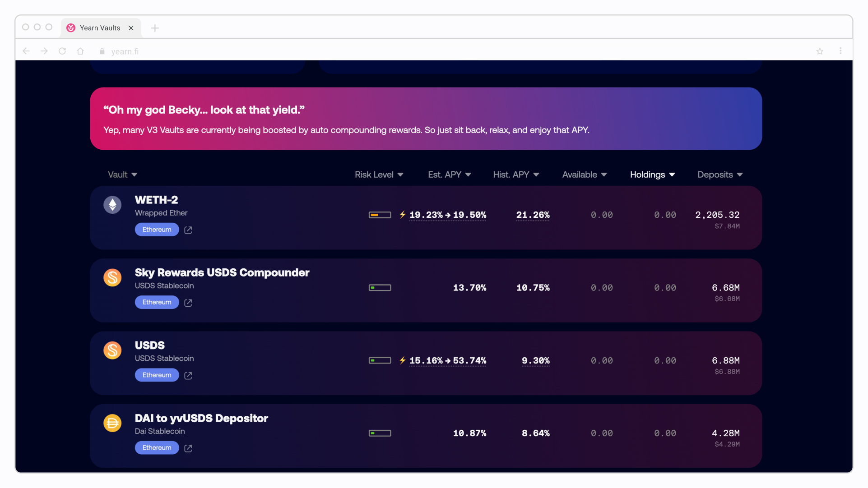Click Sky Rewards deposits value 6.68M

click(x=726, y=288)
